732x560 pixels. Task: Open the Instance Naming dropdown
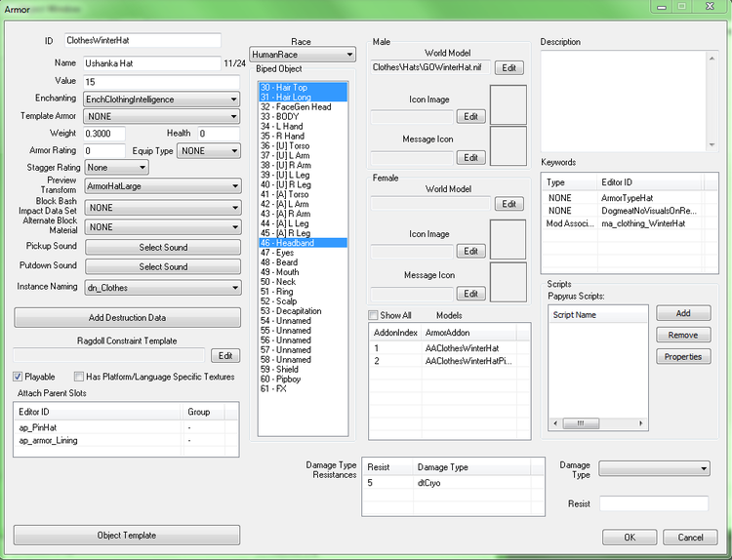coord(162,288)
